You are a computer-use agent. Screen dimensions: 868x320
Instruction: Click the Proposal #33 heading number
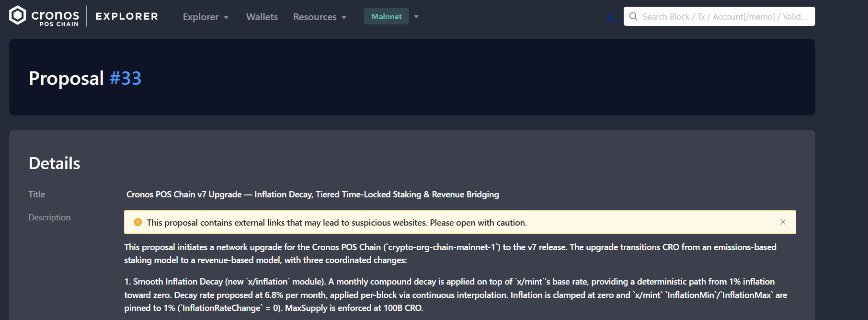[x=126, y=78]
